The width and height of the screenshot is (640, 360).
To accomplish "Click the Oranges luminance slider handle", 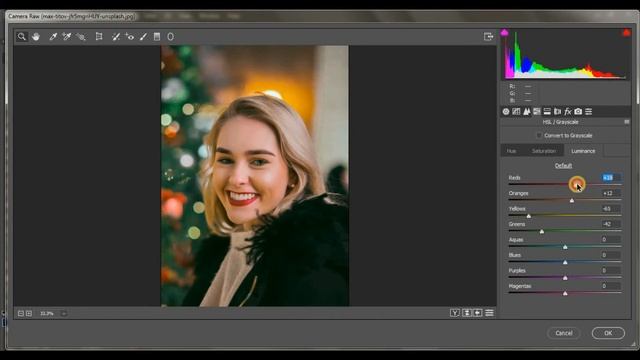I will (x=572, y=200).
